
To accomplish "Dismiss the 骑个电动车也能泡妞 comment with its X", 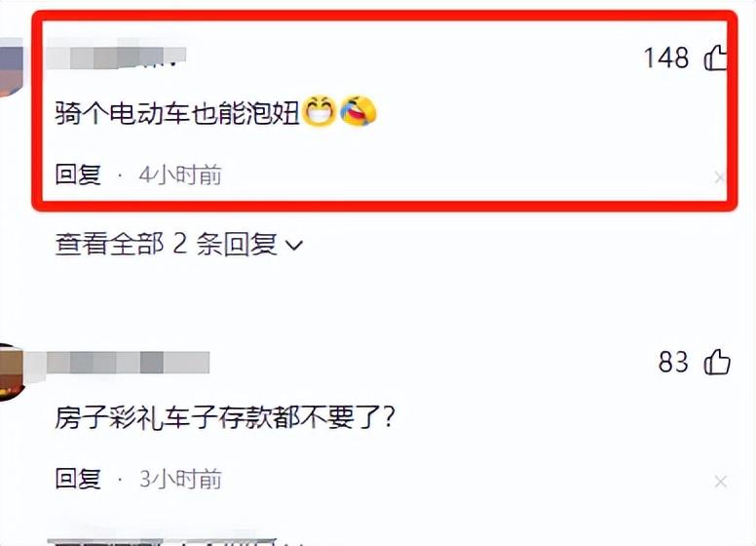I will tap(719, 177).
